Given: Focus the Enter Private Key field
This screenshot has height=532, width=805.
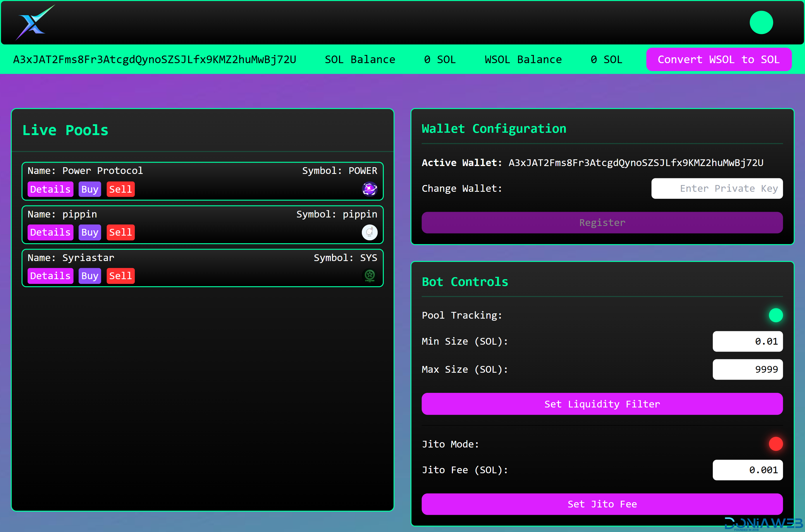Looking at the screenshot, I should pos(717,188).
